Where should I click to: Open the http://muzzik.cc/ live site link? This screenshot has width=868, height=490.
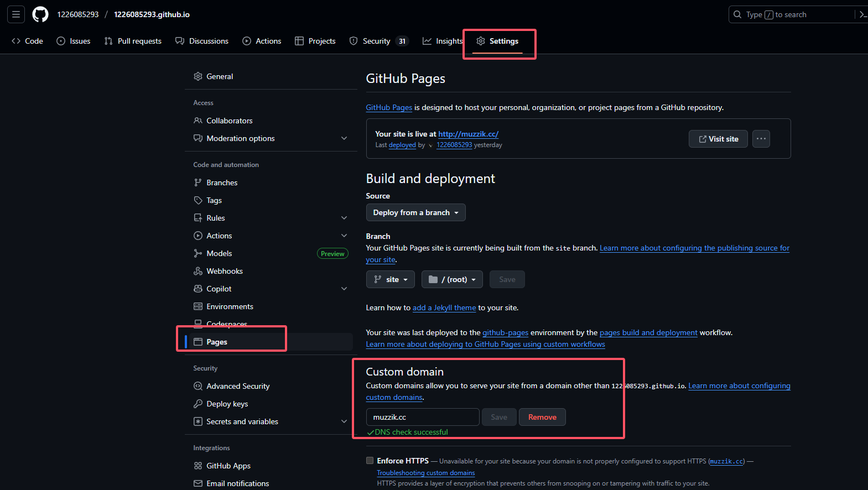[469, 134]
